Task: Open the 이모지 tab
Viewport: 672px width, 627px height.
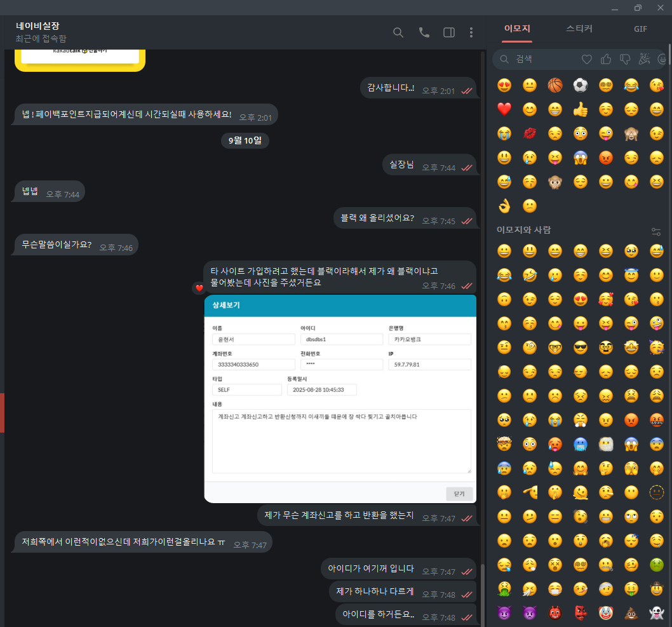Action: coord(517,29)
